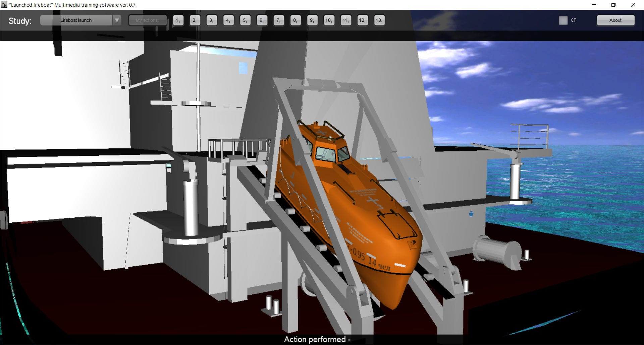Image resolution: width=644 pixels, height=345 pixels.
Task: Click the My actions button
Action: [x=148, y=20]
